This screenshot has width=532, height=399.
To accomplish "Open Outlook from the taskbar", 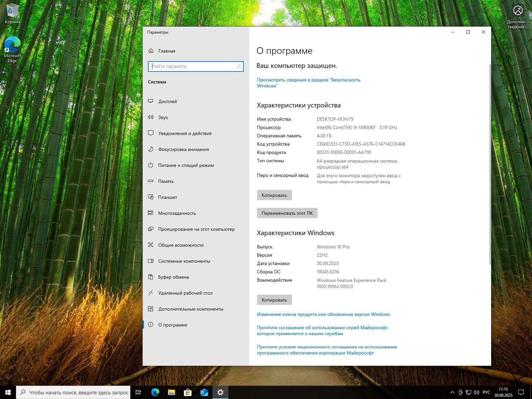I will pyautogui.click(x=204, y=392).
